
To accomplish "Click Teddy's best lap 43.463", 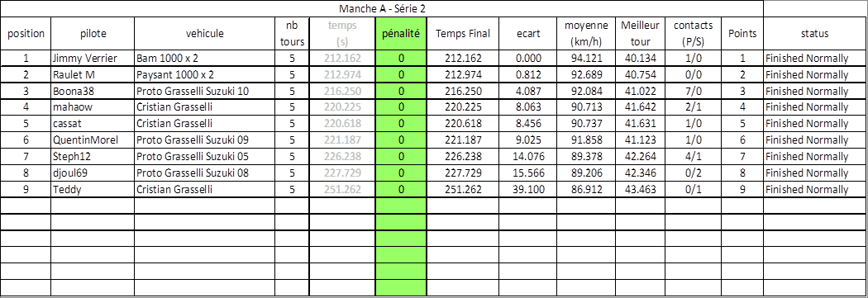I will pos(640,190).
